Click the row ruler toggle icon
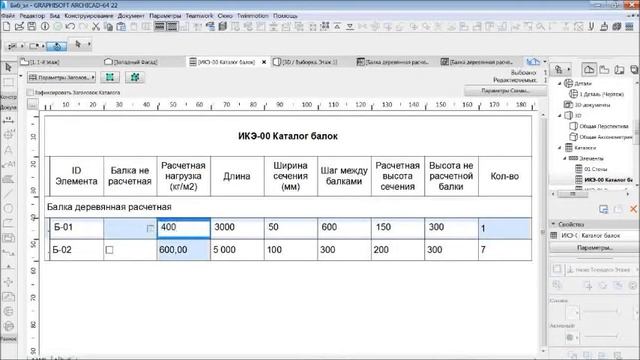This screenshot has width=640, height=360. (33, 104)
